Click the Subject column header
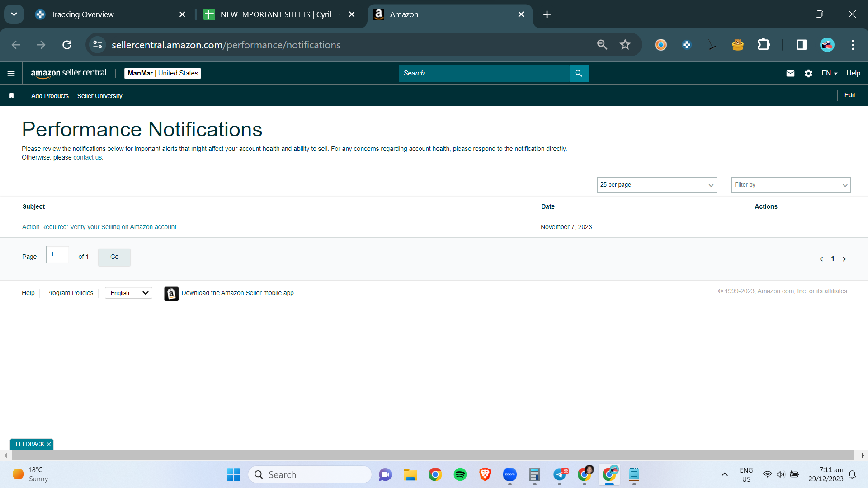Image resolution: width=868 pixels, height=488 pixels. point(34,206)
